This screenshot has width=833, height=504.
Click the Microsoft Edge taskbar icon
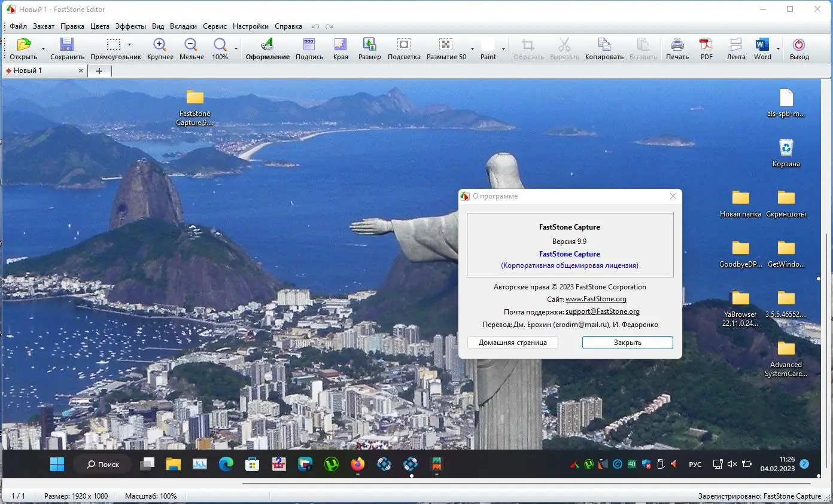(226, 464)
